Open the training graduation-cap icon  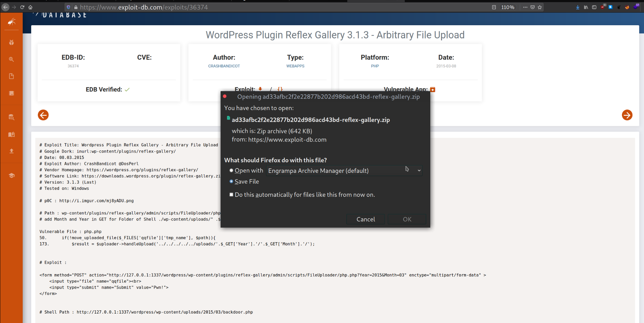[x=11, y=175]
